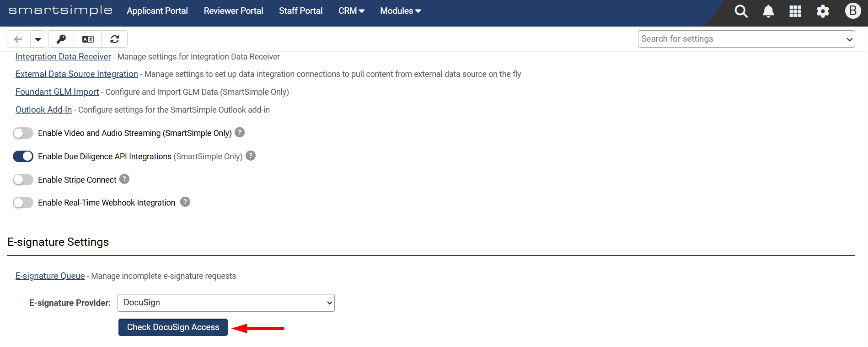This screenshot has width=868, height=347.
Task: Enable Stripe Connect toggle
Action: (x=23, y=180)
